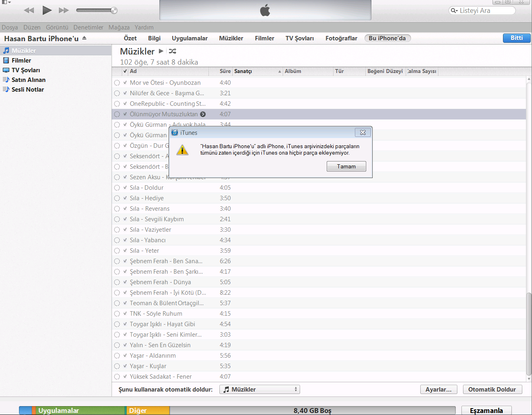
Task: Click the sync status icon for Şebnem Ferah - Dünya
Action: coord(117,282)
